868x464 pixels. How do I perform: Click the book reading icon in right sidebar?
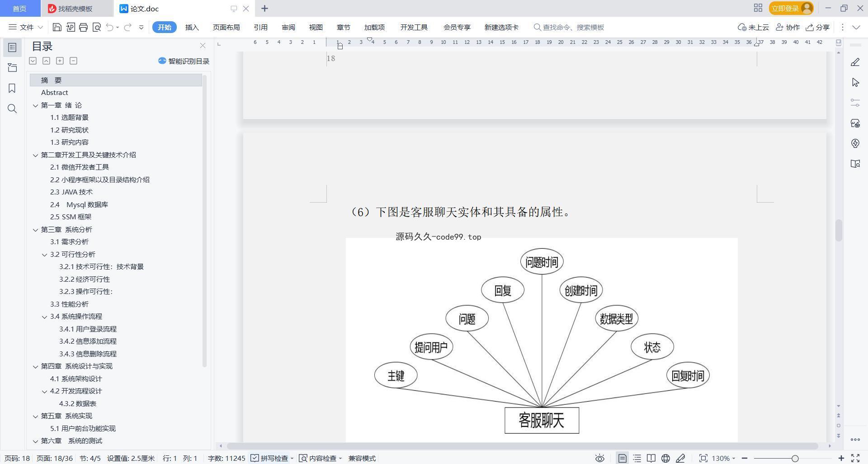point(855,164)
